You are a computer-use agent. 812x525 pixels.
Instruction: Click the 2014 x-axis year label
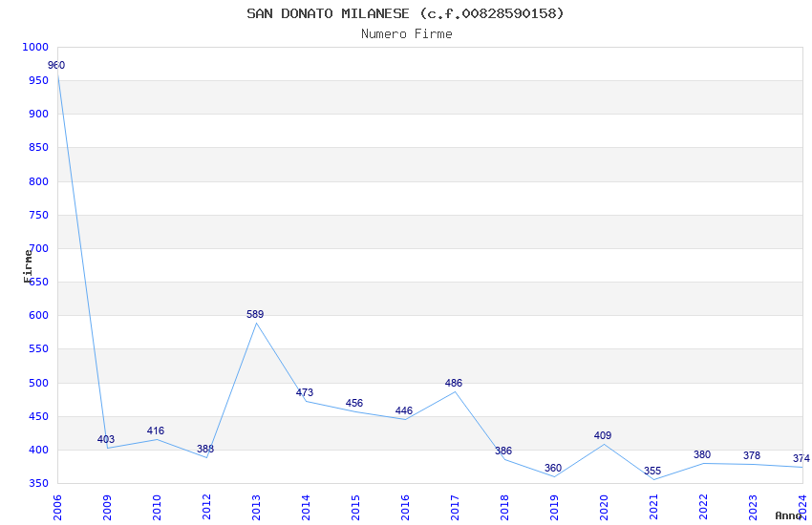(306, 507)
